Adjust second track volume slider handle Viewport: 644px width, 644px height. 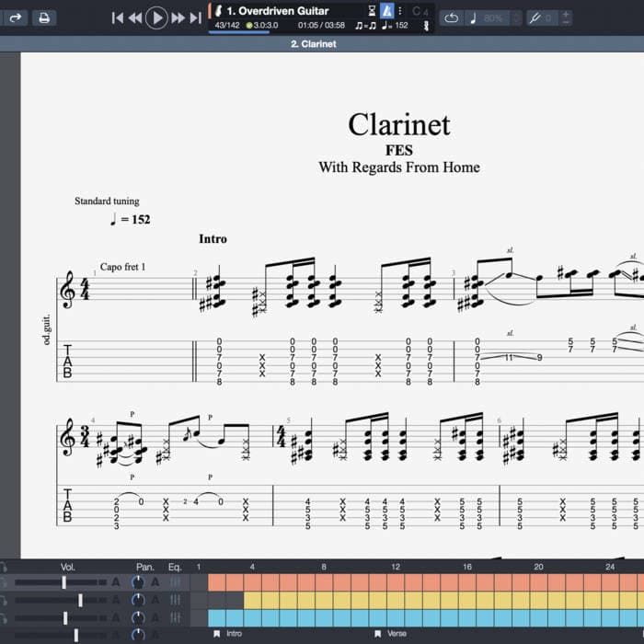[81, 600]
